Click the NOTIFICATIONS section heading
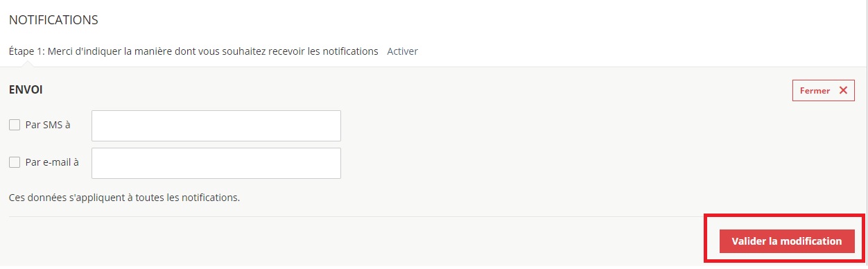 (x=53, y=20)
